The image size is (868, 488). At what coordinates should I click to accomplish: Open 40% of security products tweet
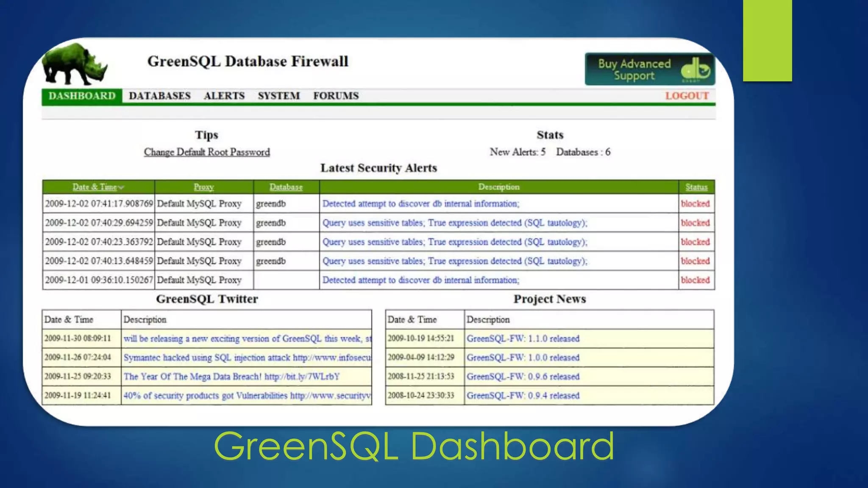coord(248,396)
